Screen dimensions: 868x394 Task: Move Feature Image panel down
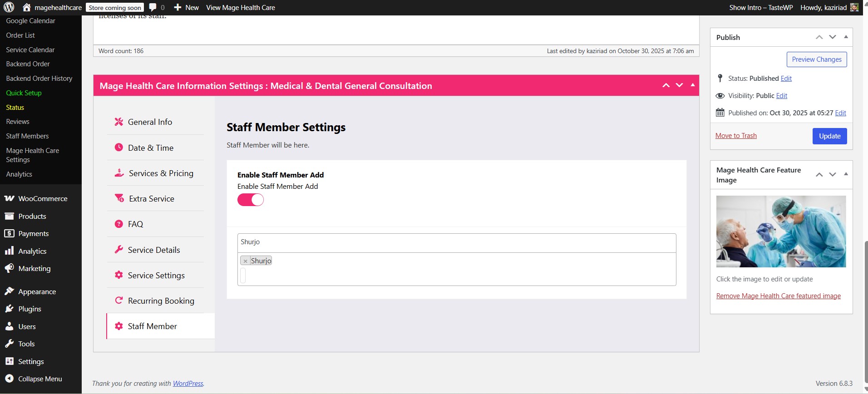[832, 174]
